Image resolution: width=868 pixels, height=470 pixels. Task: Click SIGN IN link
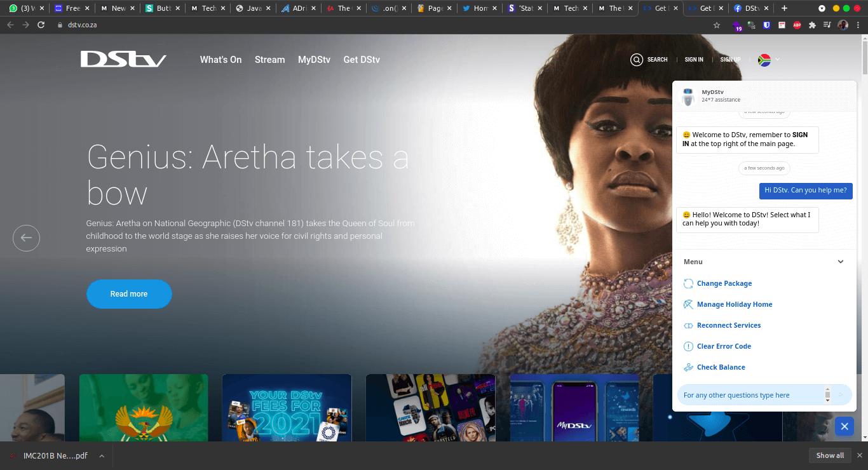(694, 60)
